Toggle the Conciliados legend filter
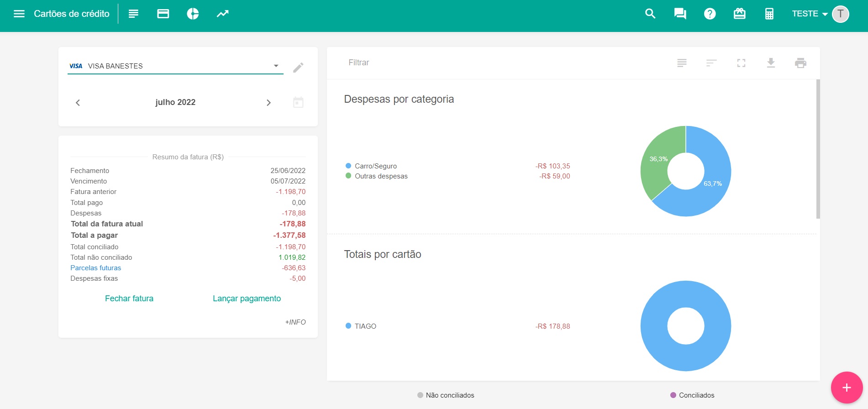 (692, 395)
